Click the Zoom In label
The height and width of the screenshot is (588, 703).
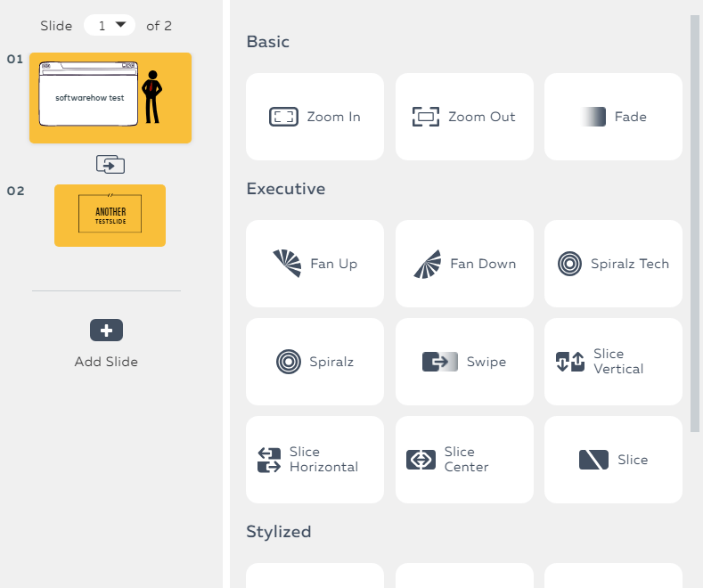point(333,117)
